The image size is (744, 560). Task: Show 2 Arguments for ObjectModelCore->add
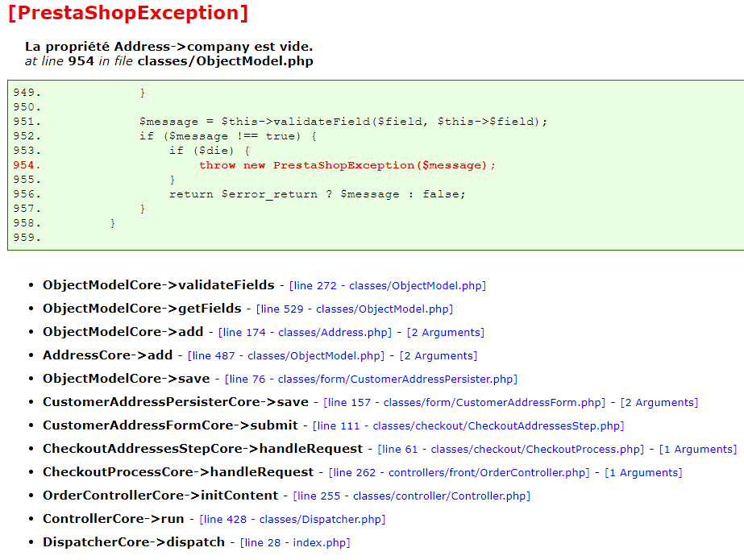coord(446,333)
